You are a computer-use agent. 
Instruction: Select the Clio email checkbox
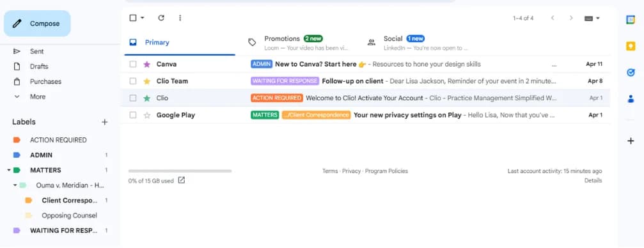132,98
